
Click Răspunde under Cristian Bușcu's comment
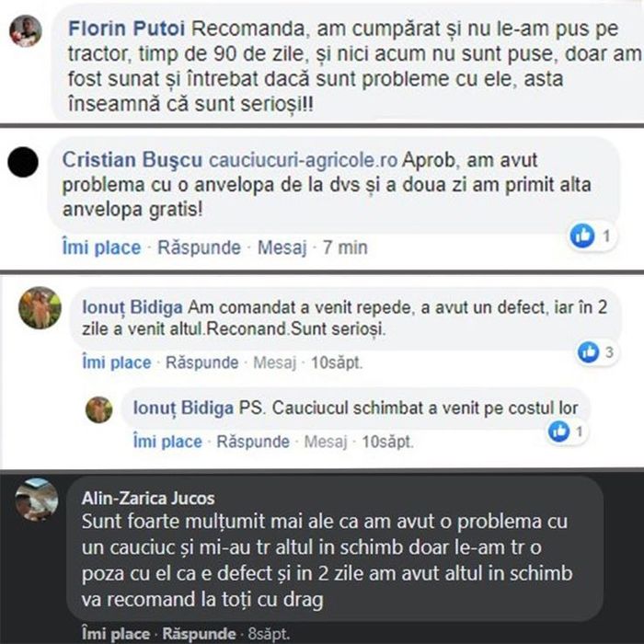point(199,247)
